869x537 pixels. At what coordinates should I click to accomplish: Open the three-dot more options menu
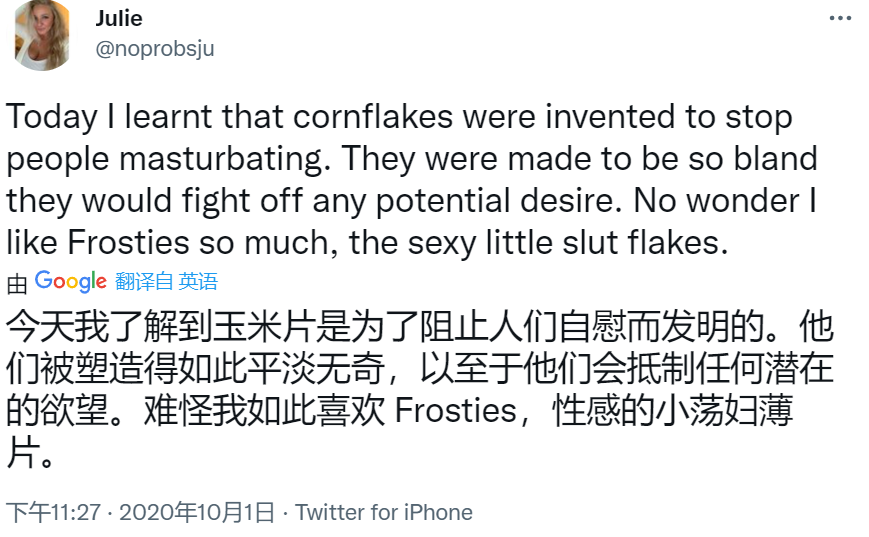pyautogui.click(x=840, y=18)
